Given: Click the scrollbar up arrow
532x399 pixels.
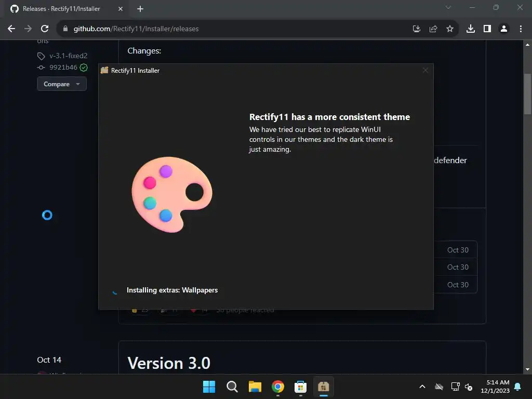Looking at the screenshot, I should [527, 45].
